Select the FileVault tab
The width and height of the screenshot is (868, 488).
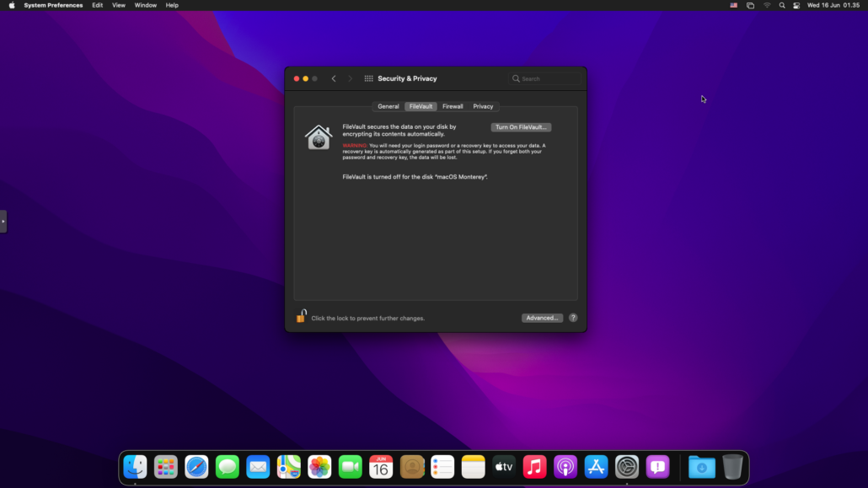(421, 106)
